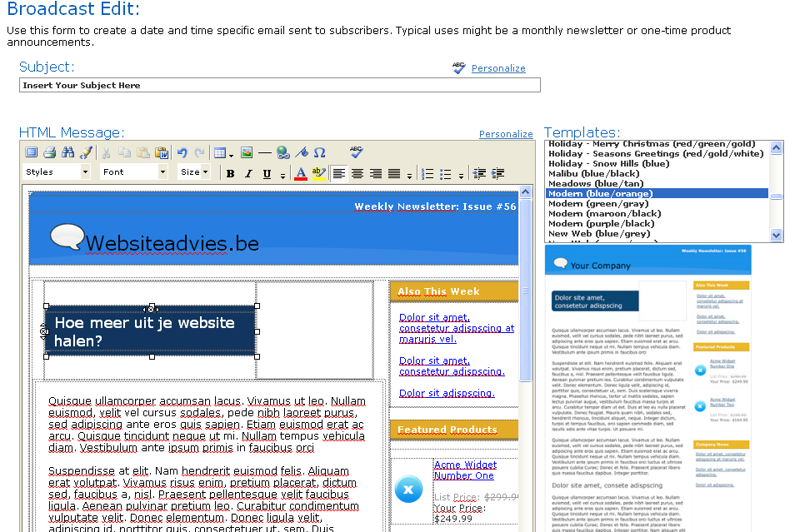
Task: Click the template preview thumbnail
Action: 647,388
